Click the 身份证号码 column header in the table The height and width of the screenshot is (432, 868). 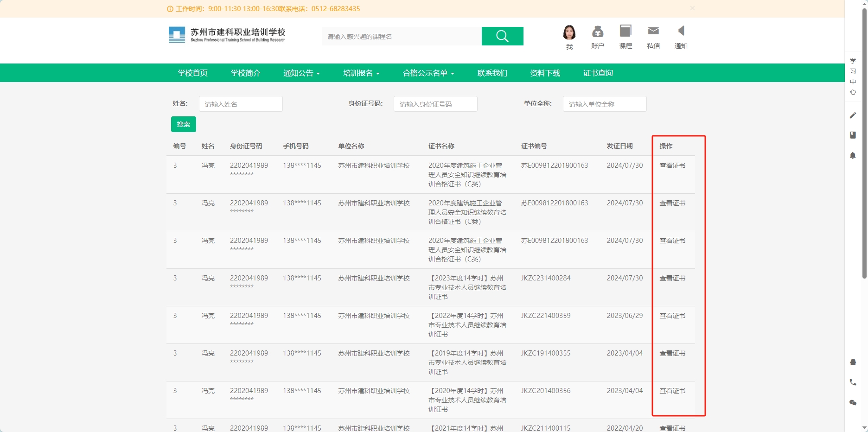pyautogui.click(x=246, y=146)
